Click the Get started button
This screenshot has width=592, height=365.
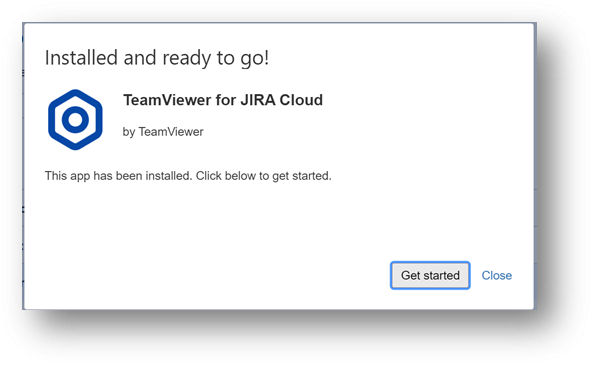430,276
